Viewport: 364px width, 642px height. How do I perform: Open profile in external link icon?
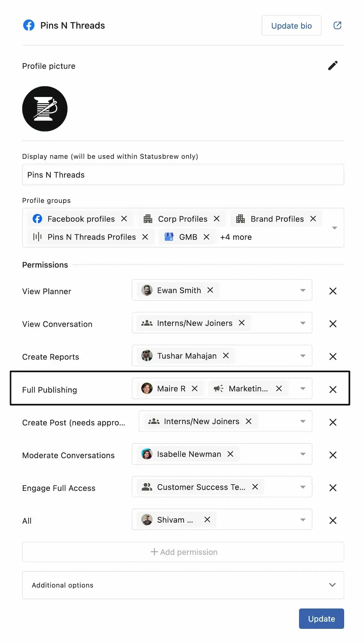tap(337, 25)
